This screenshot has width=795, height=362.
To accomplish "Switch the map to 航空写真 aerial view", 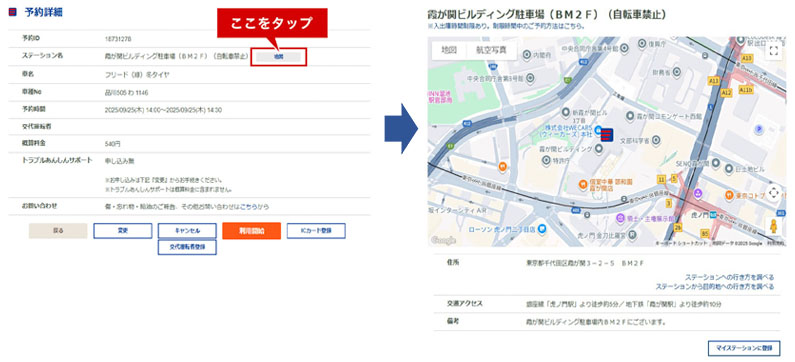I will (491, 50).
